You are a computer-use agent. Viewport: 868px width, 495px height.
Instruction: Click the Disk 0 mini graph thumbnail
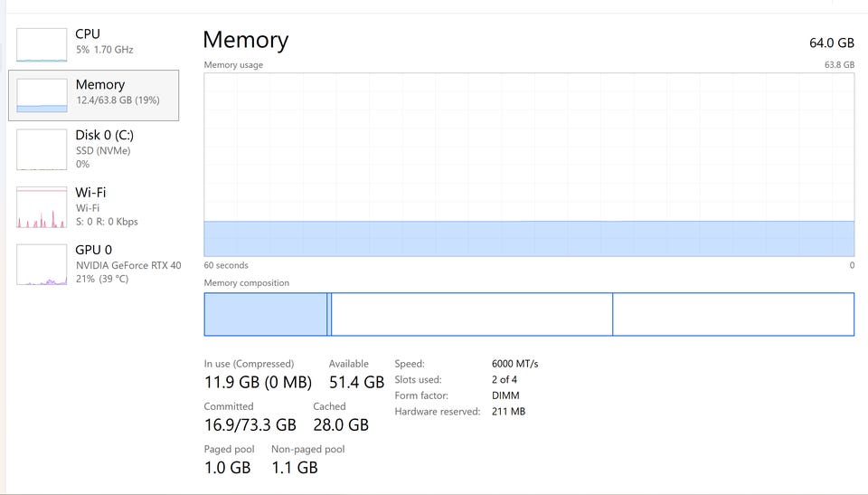coord(42,150)
